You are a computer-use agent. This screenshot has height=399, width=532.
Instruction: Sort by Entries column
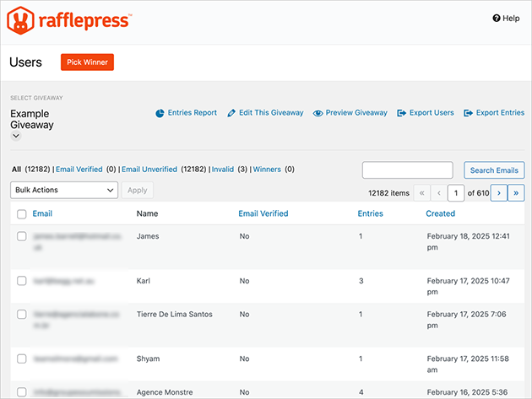[x=370, y=213]
